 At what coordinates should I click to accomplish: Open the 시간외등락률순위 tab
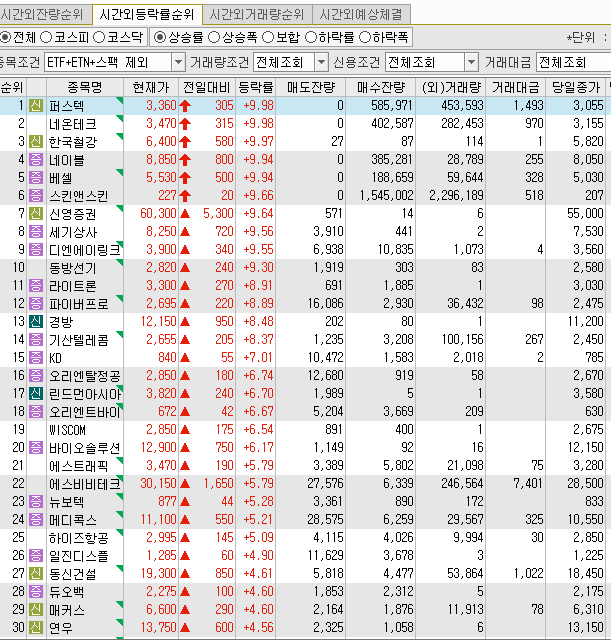(x=147, y=15)
